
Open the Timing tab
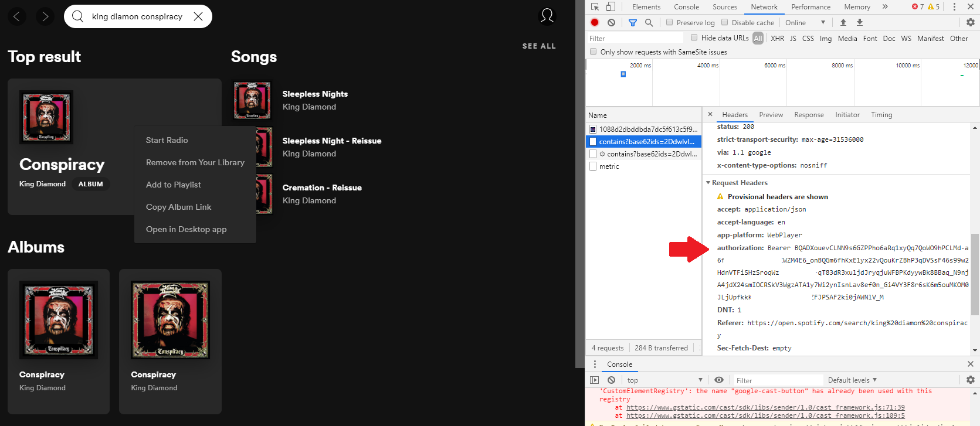881,115
